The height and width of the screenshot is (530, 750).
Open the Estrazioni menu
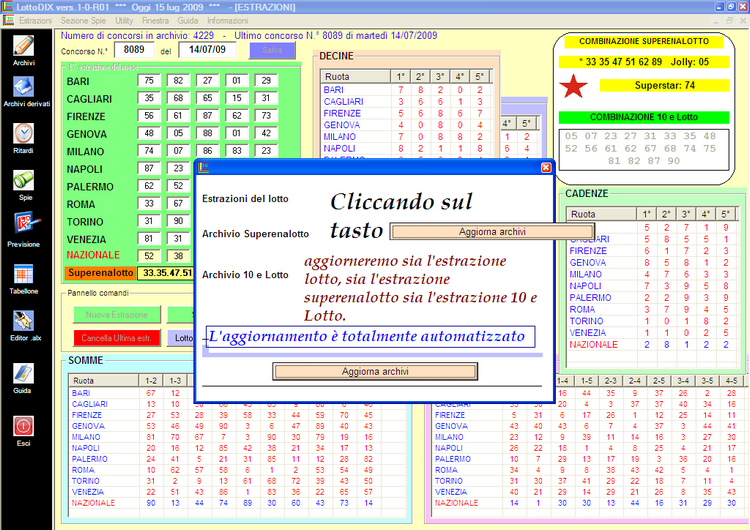click(x=35, y=21)
